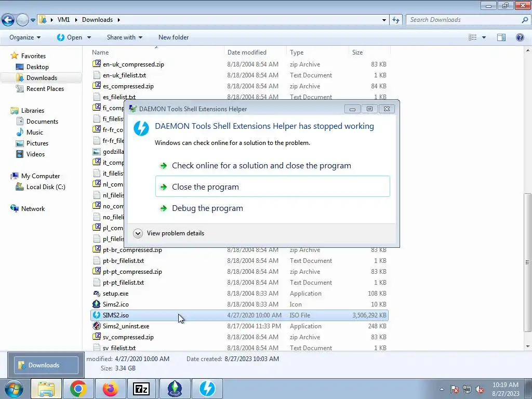Click muted volume tray icon

click(x=480, y=389)
